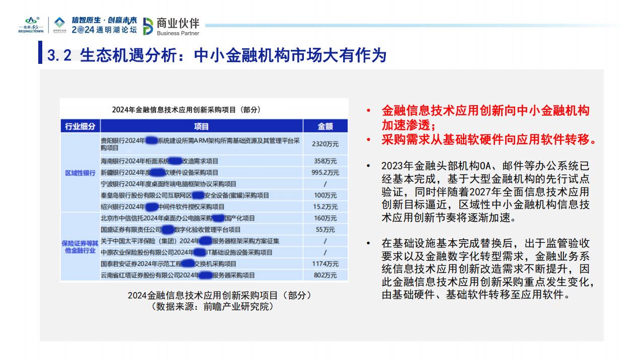
Task: Click the 995.2万元 amount cell
Action: click(x=325, y=172)
